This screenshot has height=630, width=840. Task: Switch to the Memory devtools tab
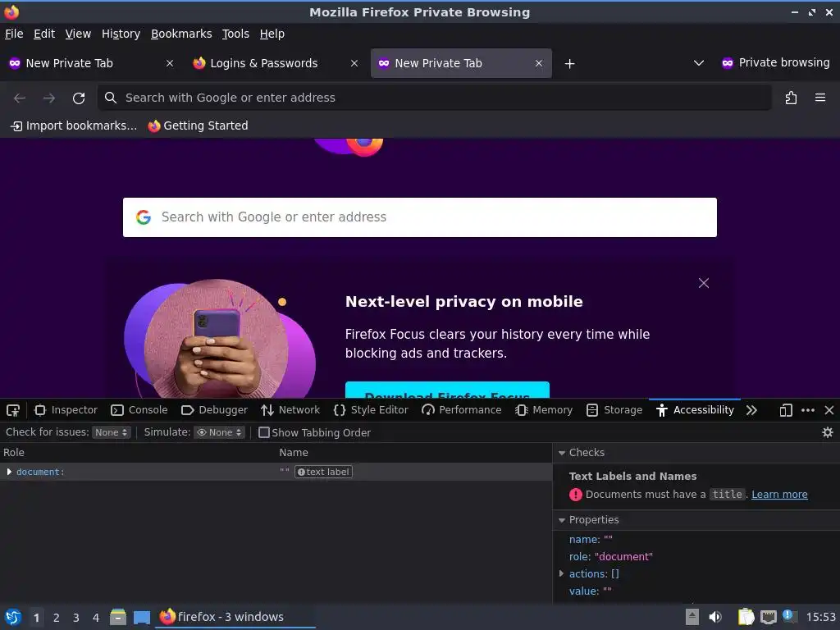point(544,410)
